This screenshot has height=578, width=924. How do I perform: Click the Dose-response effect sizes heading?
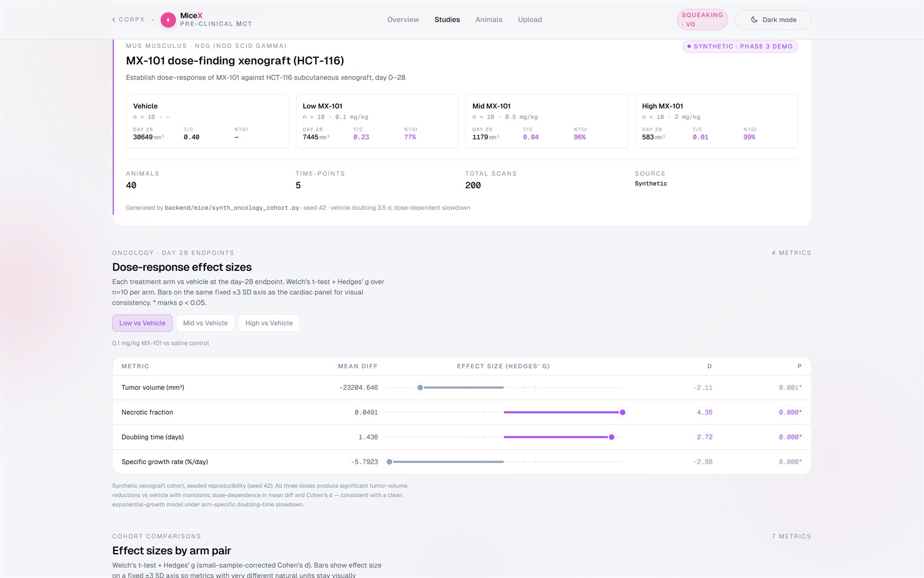pos(182,267)
